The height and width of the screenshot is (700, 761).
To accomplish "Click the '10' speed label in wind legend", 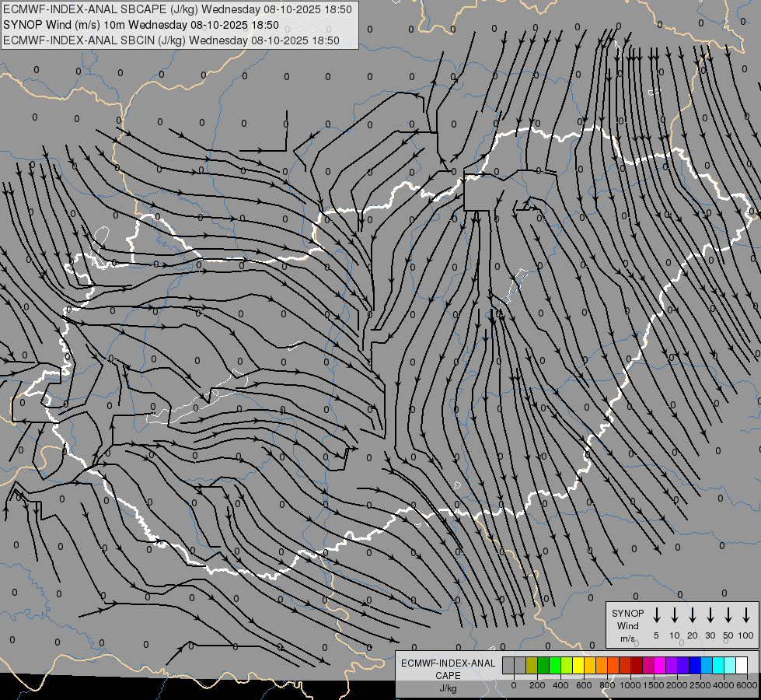I will tap(675, 635).
